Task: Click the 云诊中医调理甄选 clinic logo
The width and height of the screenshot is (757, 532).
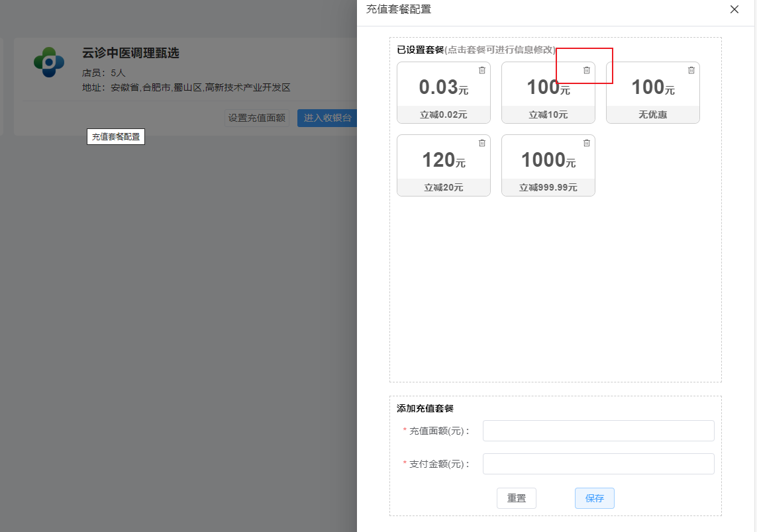Action: (49, 62)
